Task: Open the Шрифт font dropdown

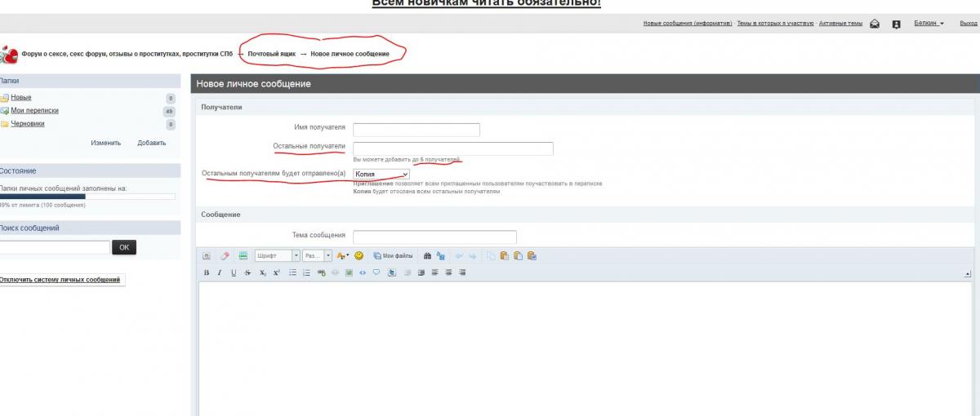Action: 278,255
